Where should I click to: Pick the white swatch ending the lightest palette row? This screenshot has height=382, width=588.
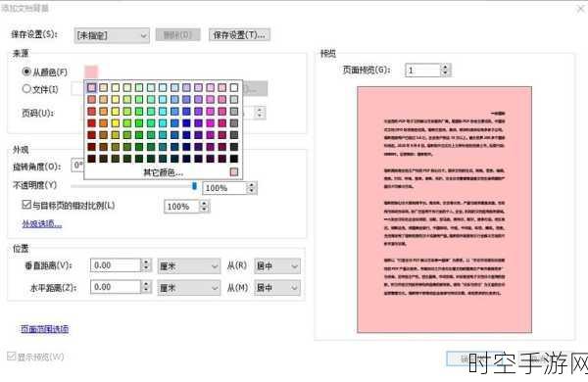point(234,87)
